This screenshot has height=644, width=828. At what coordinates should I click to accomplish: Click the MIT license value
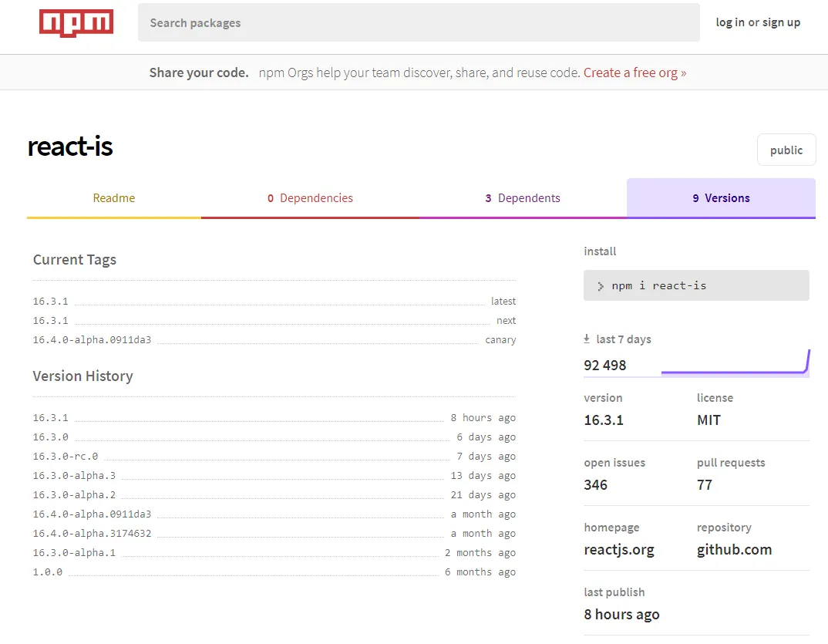coord(709,420)
